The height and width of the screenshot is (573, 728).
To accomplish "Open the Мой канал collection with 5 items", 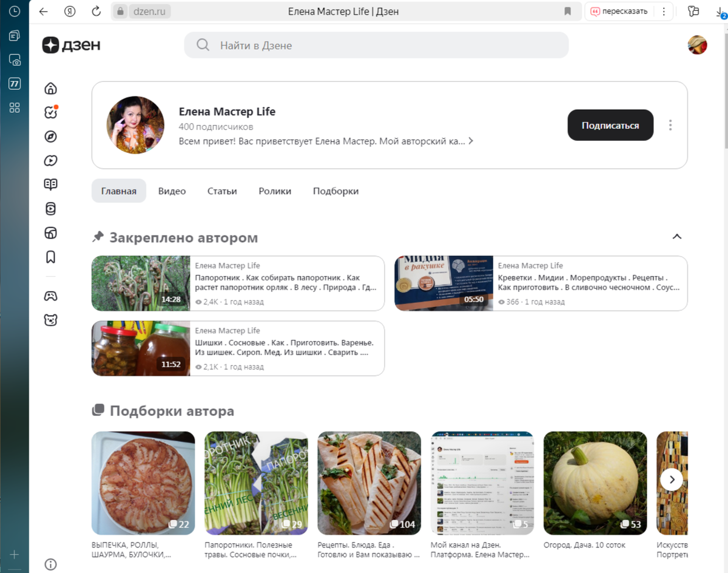I will tap(482, 483).
